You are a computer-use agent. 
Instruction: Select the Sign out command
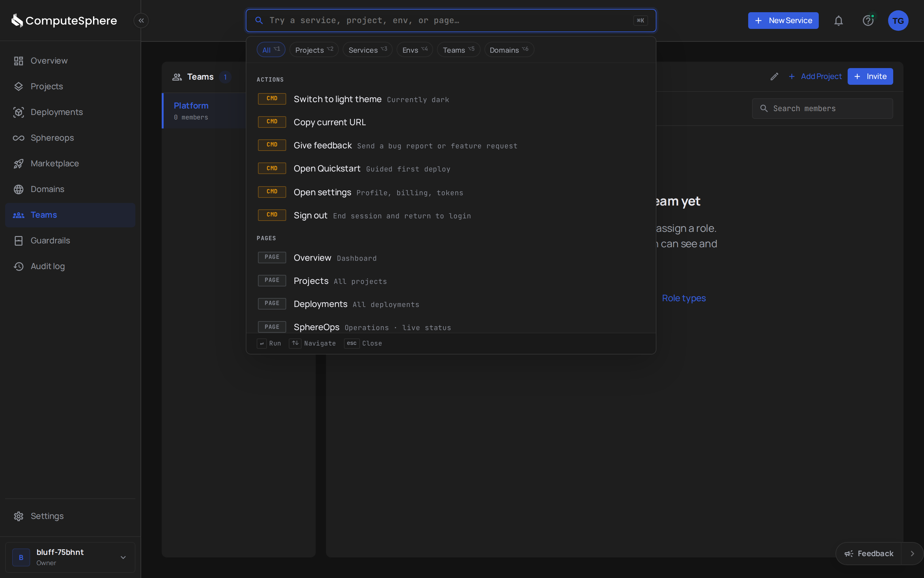(451, 215)
